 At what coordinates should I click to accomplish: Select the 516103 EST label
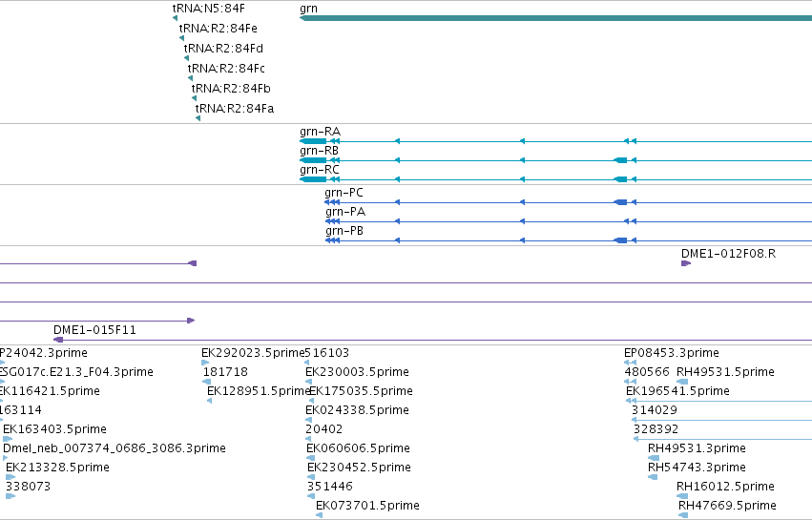pos(326,353)
